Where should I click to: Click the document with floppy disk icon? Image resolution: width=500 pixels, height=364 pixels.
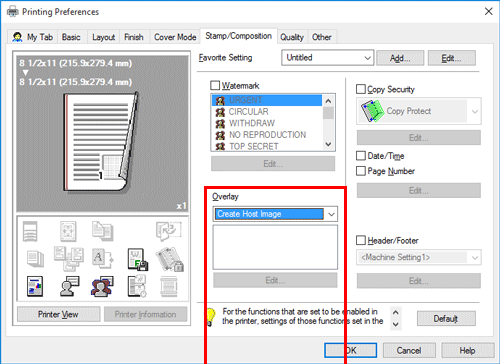[x=138, y=259]
